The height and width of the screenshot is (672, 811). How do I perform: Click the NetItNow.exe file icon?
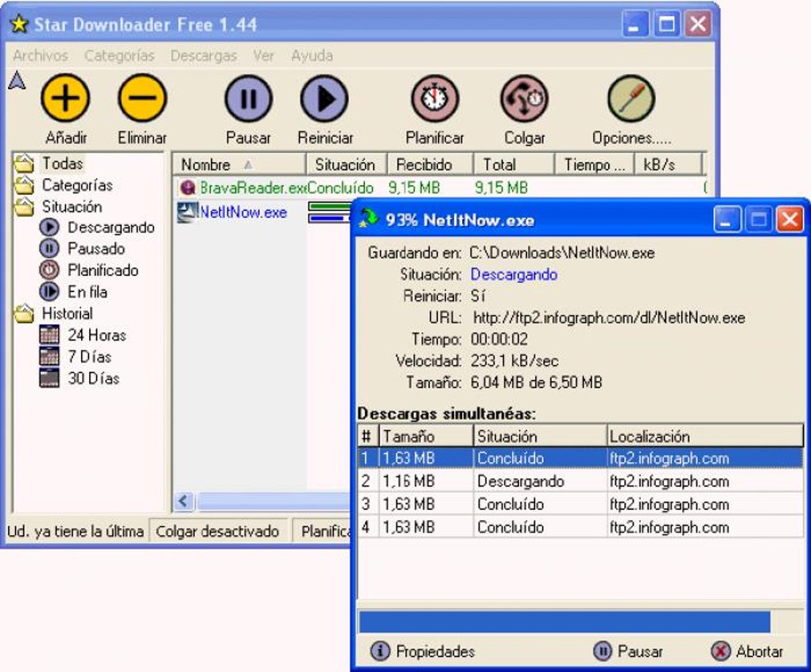(x=187, y=212)
